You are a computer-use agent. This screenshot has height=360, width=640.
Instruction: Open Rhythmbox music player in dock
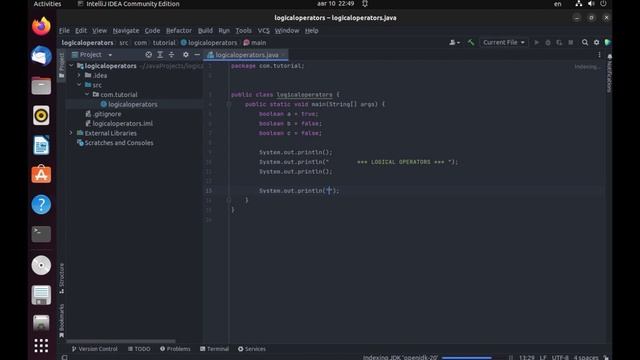click(x=41, y=116)
